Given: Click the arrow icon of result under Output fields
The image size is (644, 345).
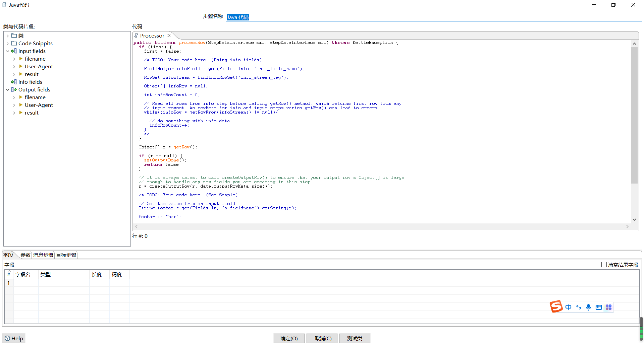Looking at the screenshot, I should 21,113.
